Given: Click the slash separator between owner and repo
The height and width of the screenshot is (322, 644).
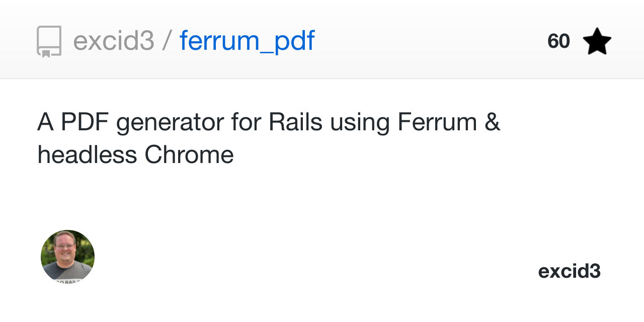Looking at the screenshot, I should 167,41.
